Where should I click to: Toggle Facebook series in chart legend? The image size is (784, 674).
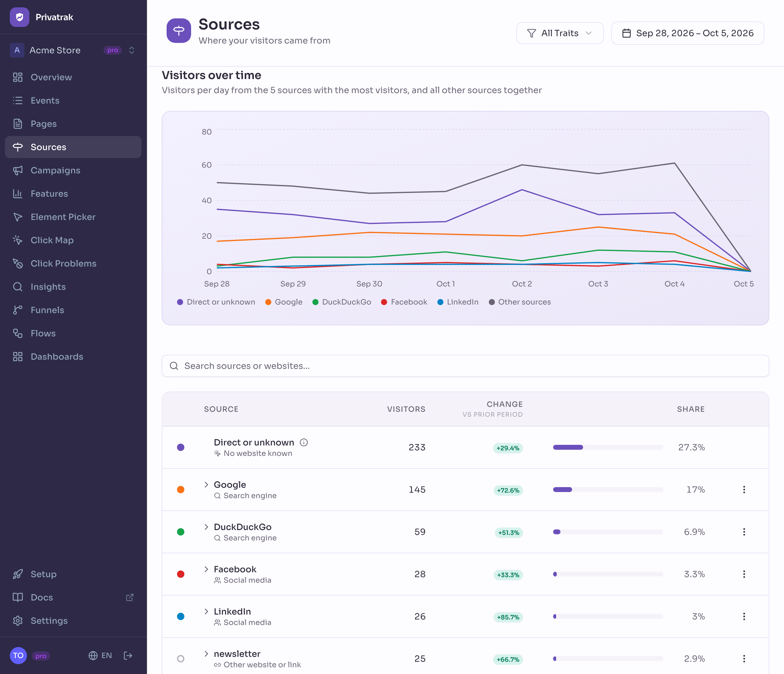[404, 302]
